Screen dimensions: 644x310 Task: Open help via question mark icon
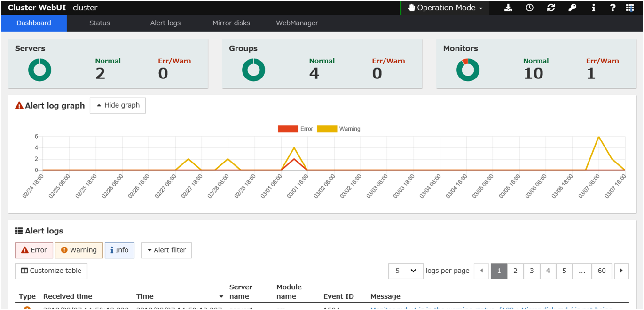click(x=613, y=8)
